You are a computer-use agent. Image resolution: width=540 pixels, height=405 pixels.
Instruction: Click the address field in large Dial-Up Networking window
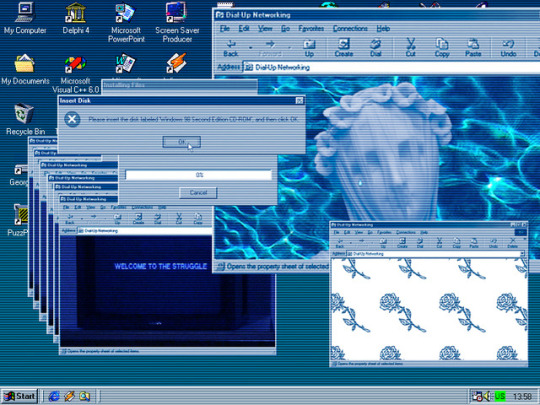(391, 68)
